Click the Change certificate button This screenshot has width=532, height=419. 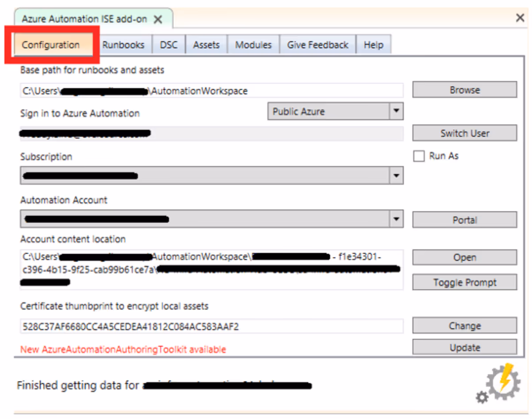point(465,326)
